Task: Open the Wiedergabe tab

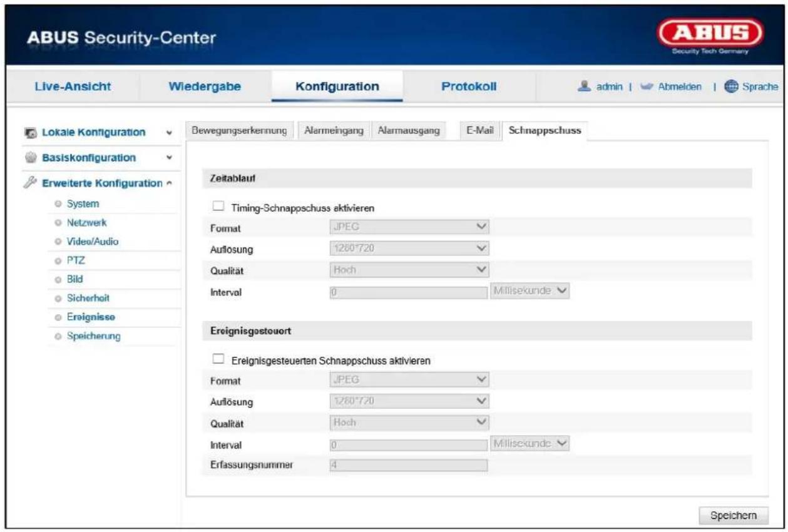Action: 205,87
